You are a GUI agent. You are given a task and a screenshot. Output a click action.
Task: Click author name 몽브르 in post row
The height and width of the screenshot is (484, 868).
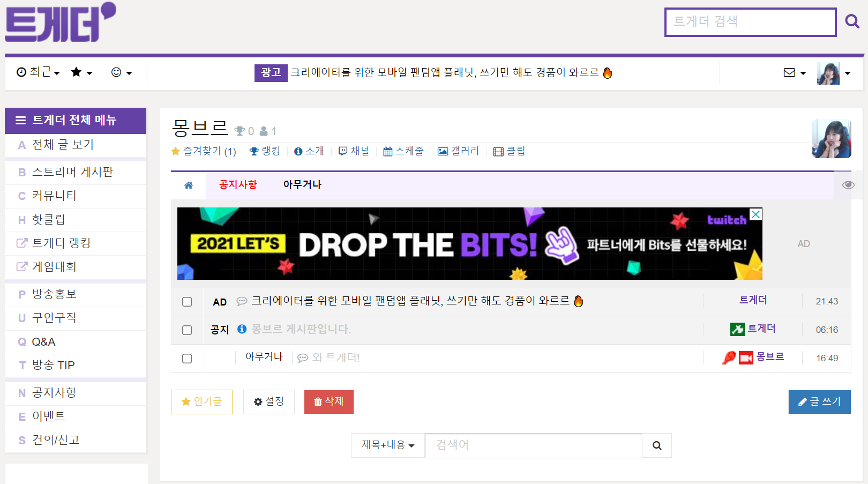[x=770, y=357]
